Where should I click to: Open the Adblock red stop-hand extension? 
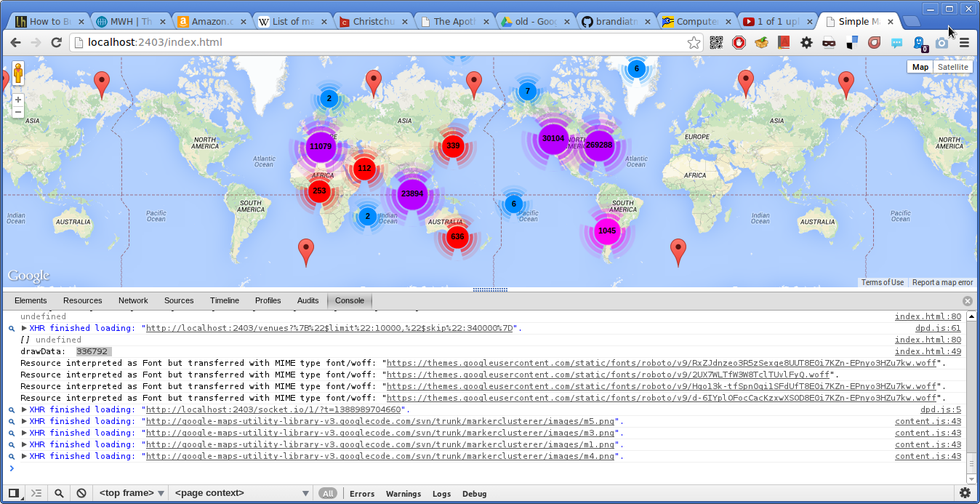(x=739, y=43)
